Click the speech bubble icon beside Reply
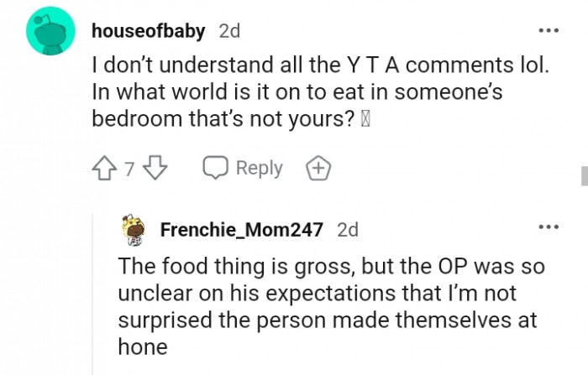 point(216,169)
